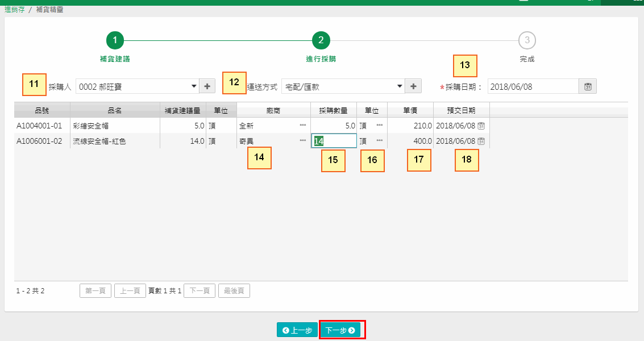This screenshot has height=341, width=644.
Task: Click the 品名 column header
Action: pos(115,110)
